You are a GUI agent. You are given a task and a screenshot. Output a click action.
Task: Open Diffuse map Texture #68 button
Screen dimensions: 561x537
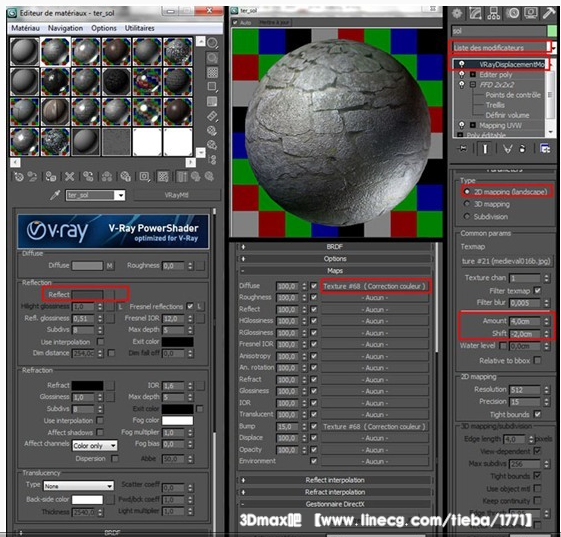[x=375, y=286]
